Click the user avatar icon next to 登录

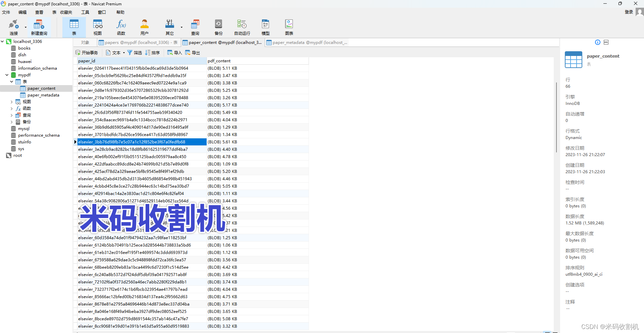[640, 12]
